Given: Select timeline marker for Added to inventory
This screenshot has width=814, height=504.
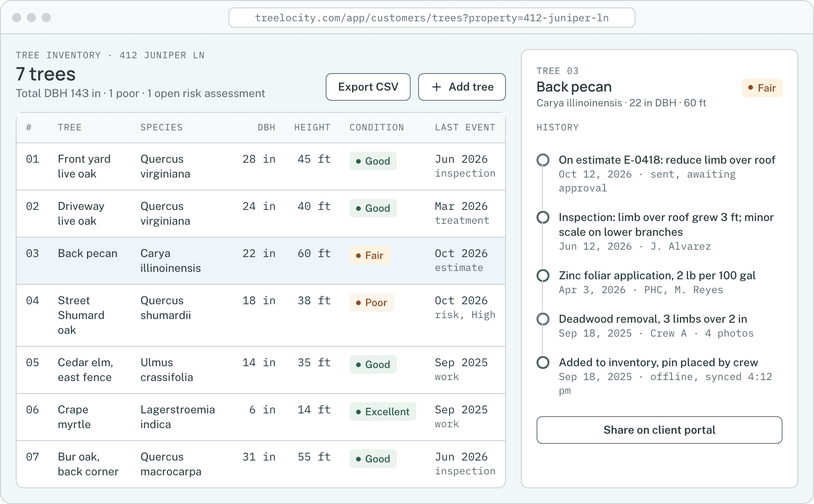Looking at the screenshot, I should pos(543,363).
